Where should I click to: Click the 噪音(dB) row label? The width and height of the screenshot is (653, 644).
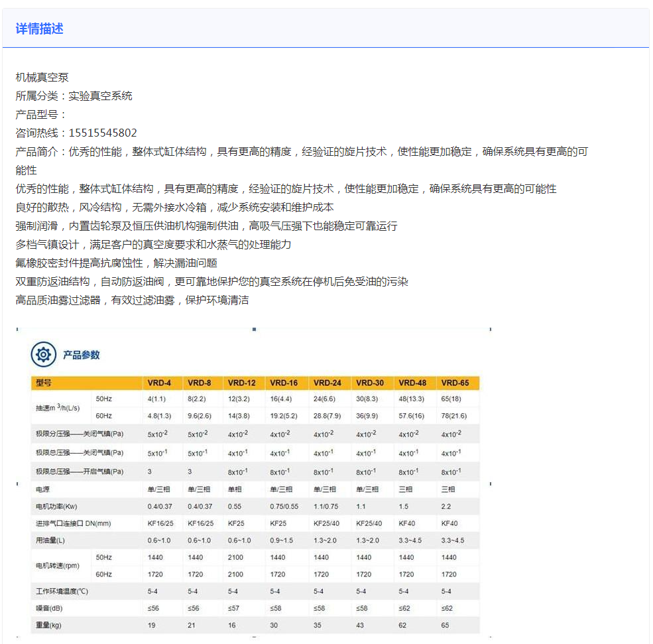click(x=49, y=608)
